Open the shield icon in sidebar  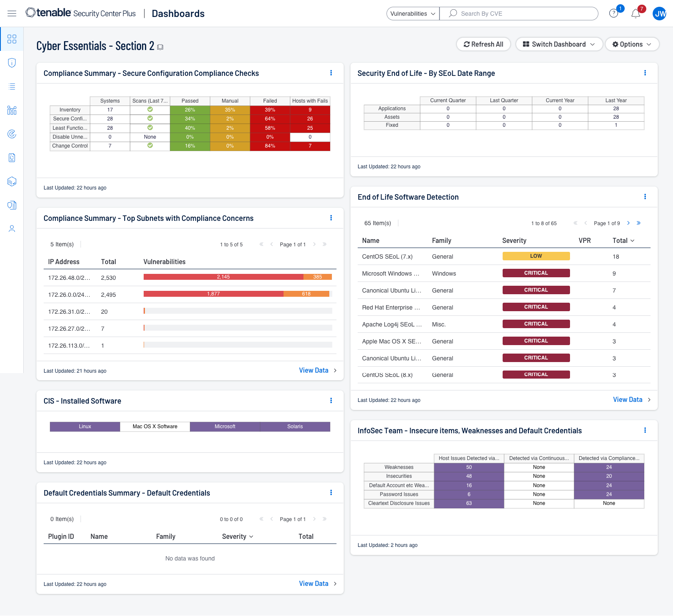pos(12,63)
